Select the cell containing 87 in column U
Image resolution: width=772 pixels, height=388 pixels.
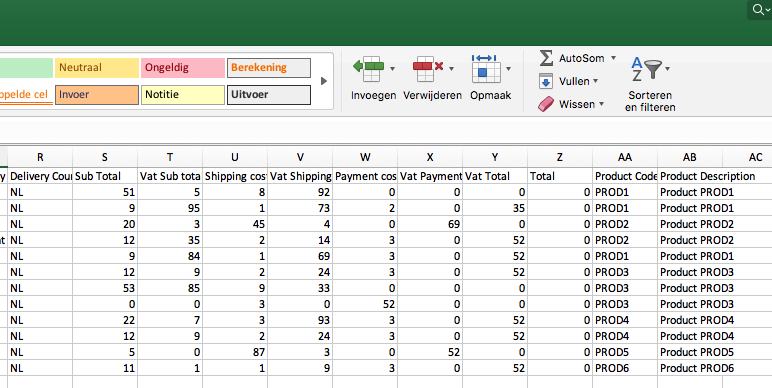pos(235,352)
